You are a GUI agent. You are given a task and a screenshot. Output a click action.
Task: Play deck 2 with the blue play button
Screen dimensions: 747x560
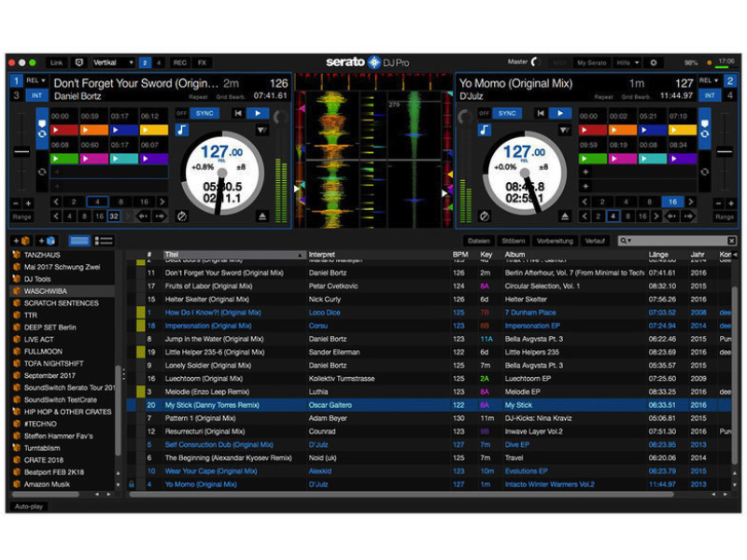coord(560,113)
